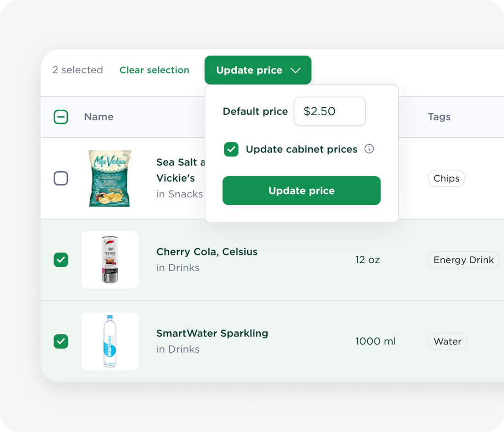504x432 pixels.
Task: Click the Tags column header
Action: pos(439,117)
